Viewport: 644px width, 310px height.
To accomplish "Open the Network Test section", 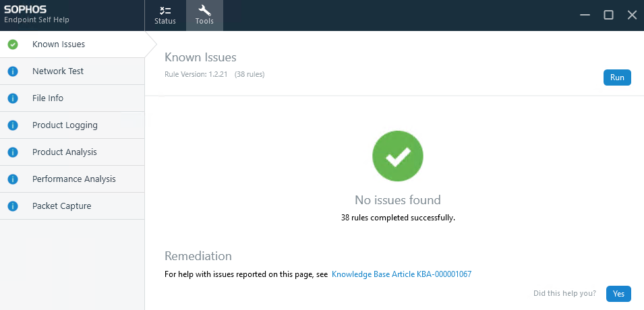I will 58,71.
